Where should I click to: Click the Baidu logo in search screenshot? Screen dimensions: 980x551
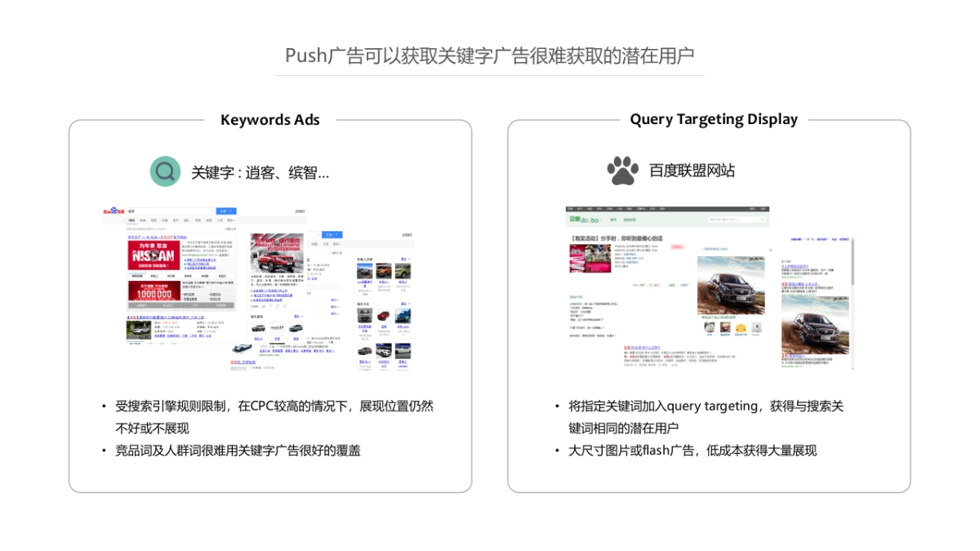point(112,211)
